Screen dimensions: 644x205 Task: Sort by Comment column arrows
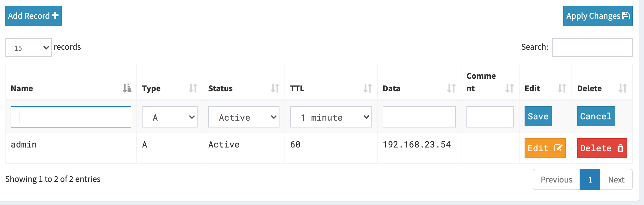pos(510,88)
